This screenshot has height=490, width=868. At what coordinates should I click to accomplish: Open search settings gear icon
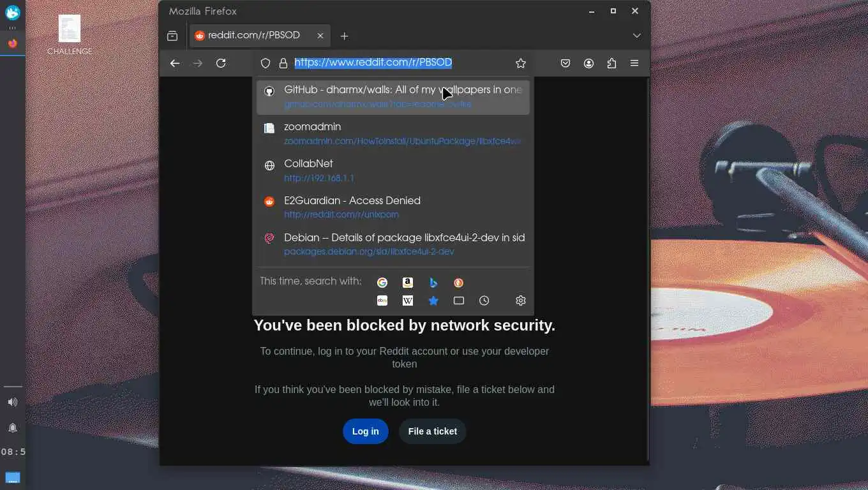521,301
